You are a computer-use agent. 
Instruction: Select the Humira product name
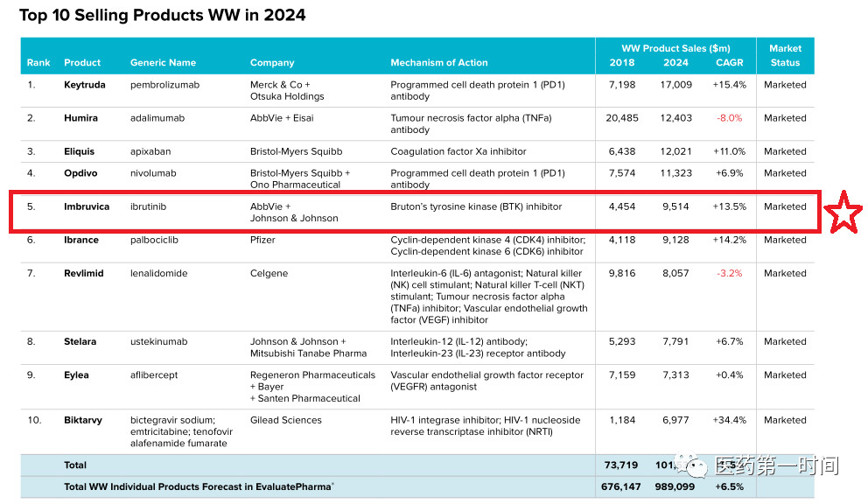80,118
